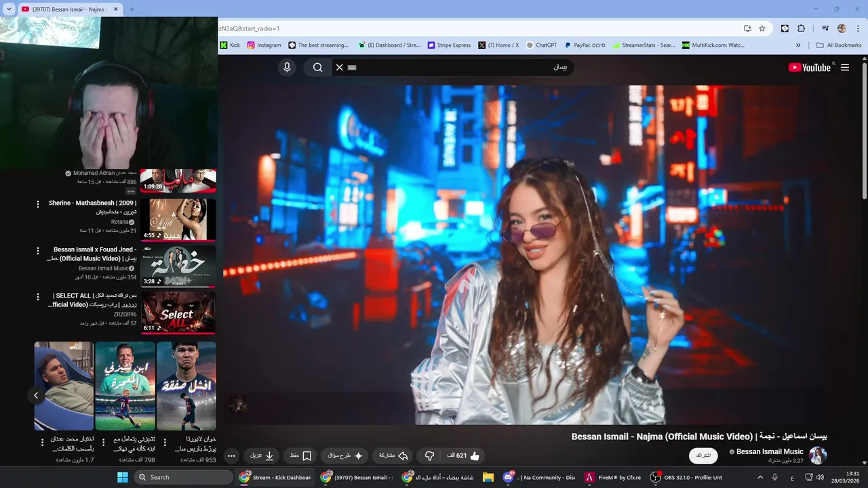Add a new Chrome tab with the plus button
Screen dimensions: 868x488
(132, 9)
